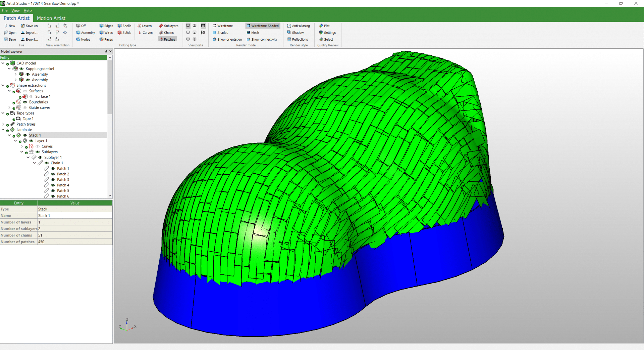Viewport: 644px width, 350px height.
Task: Click the Wireframe render mode icon
Action: (214, 26)
